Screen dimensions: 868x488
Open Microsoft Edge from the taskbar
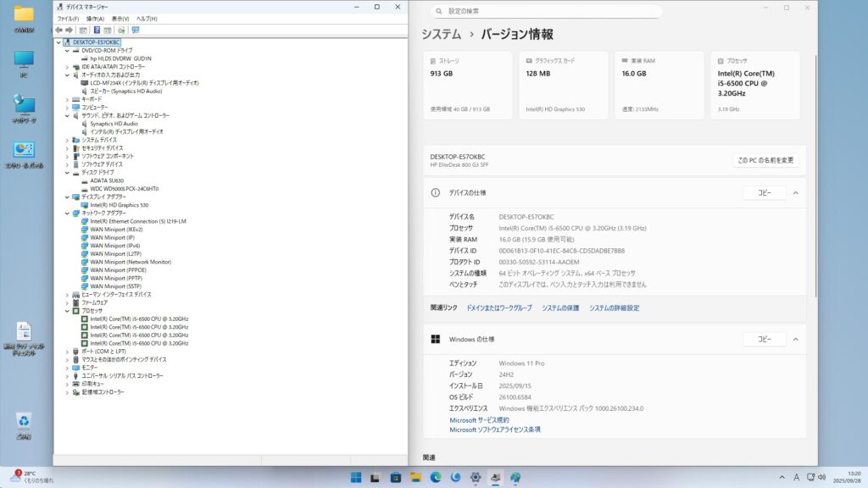click(436, 478)
